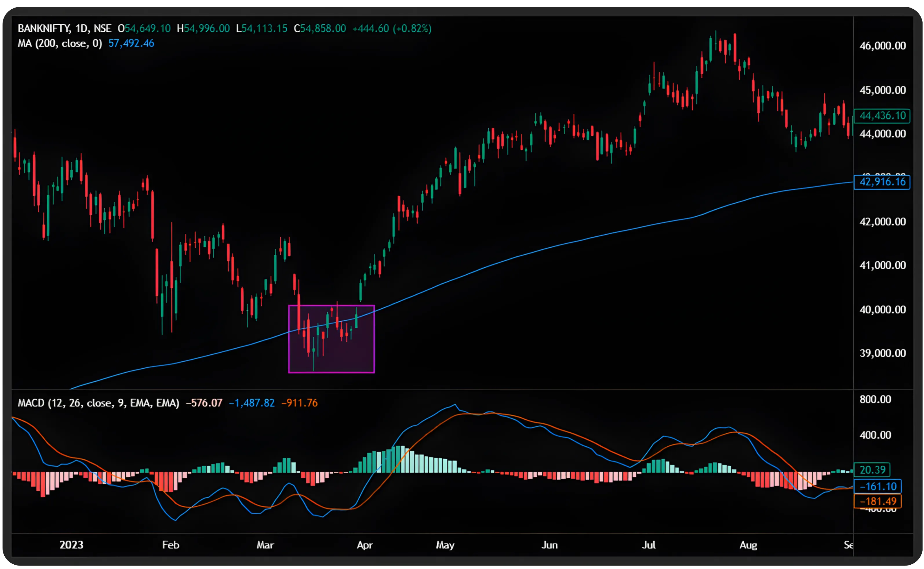
Task: Click the Jul label on the time axis
Action: click(x=649, y=545)
